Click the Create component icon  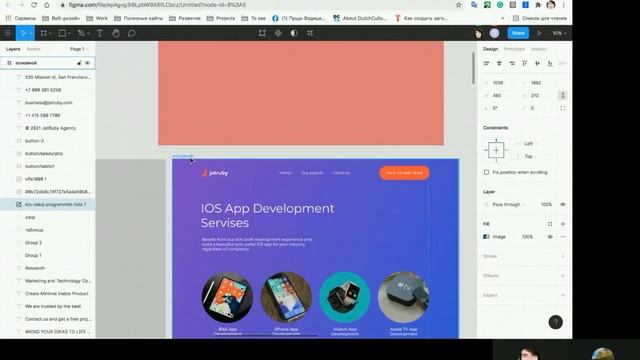(278, 33)
